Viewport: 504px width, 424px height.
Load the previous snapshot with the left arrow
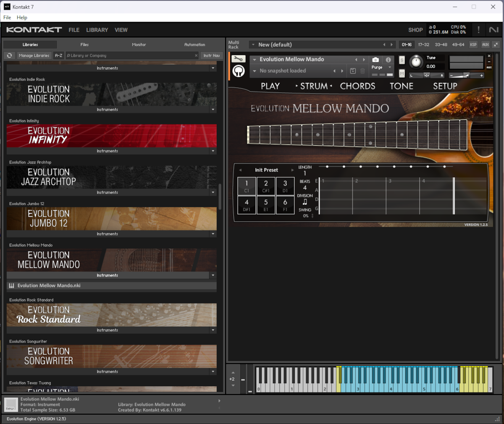tap(334, 71)
